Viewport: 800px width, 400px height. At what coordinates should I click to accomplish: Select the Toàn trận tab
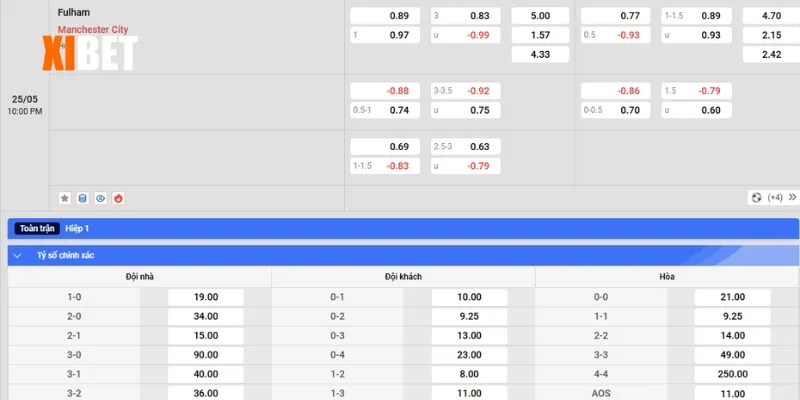pos(37,229)
